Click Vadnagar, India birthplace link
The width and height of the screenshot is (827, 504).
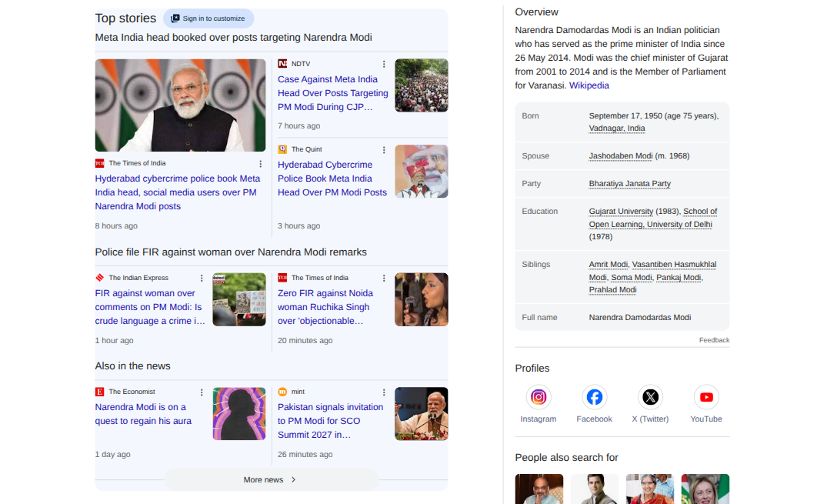(617, 129)
